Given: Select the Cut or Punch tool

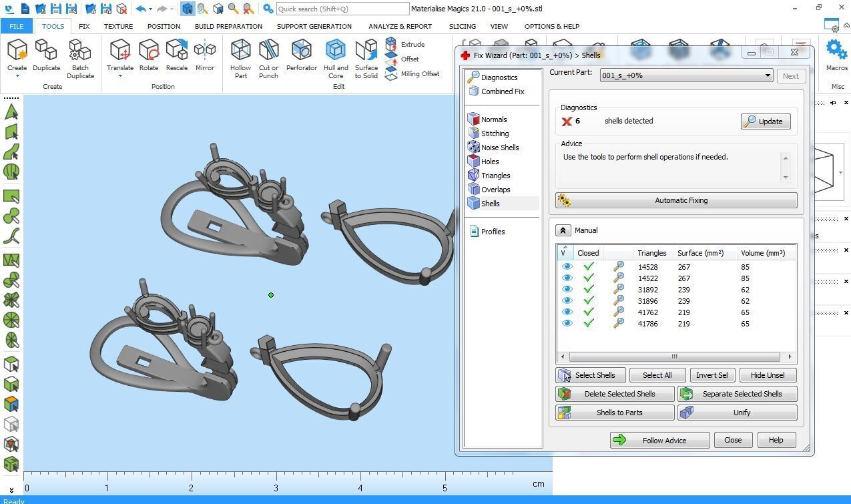Looking at the screenshot, I should click(x=268, y=59).
